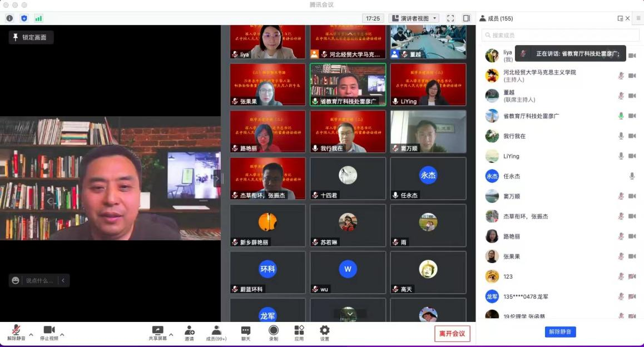Viewport: 644px width, 347px height.
Task: Click the meeting info icon at top left
Action: click(9, 18)
